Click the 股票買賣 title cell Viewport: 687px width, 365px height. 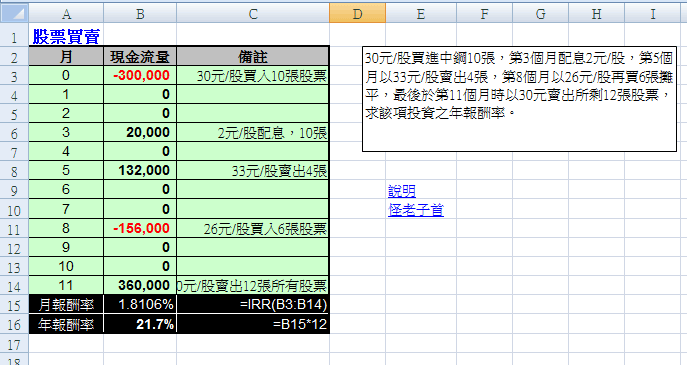tap(66, 36)
